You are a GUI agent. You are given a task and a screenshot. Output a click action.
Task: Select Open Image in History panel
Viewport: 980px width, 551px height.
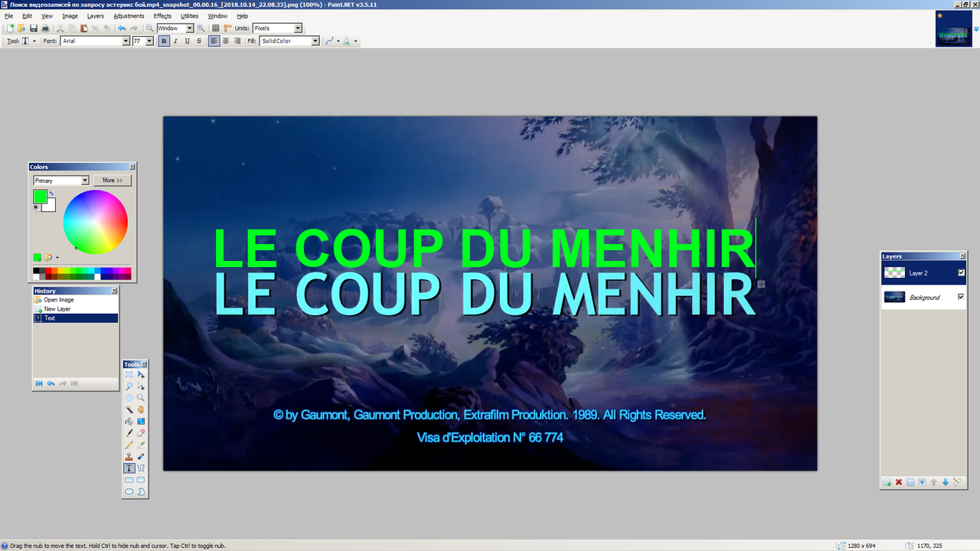coord(76,300)
